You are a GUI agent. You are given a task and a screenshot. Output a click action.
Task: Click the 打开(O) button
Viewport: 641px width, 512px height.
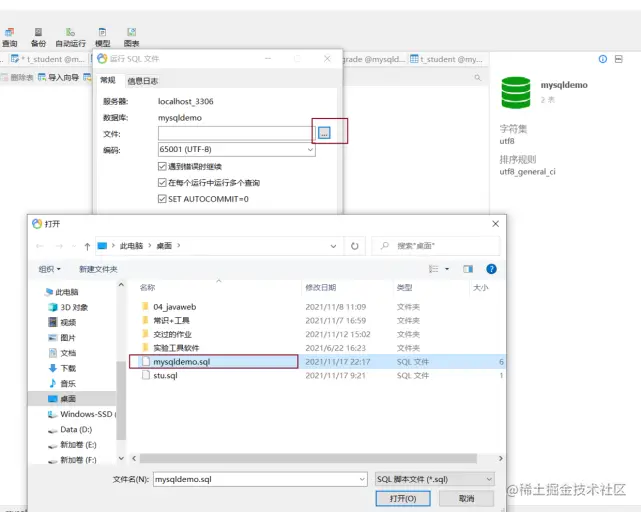[x=403, y=499]
